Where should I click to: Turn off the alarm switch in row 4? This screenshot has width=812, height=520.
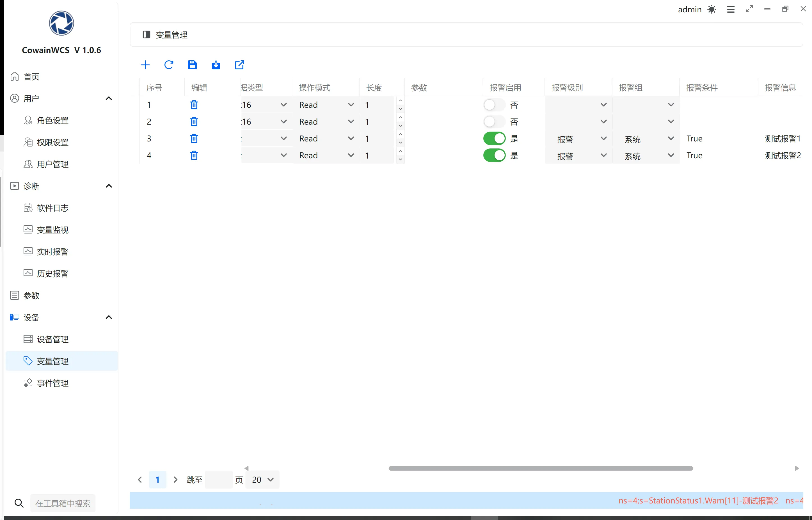point(494,155)
